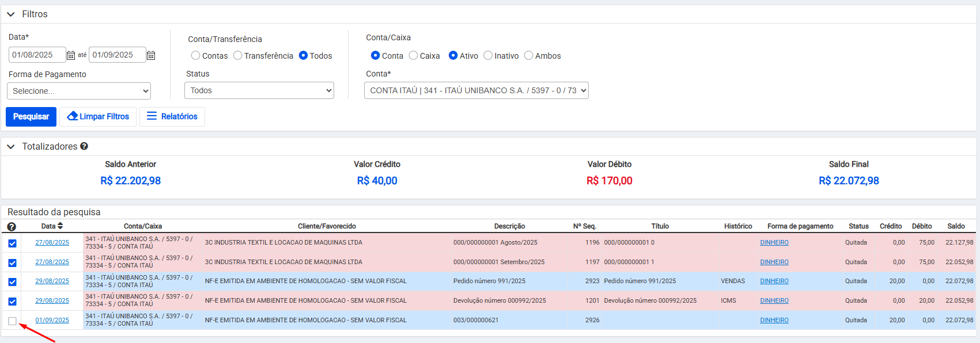The image size is (980, 343).
Task: Choose the Caixa radio button
Action: (x=413, y=56)
